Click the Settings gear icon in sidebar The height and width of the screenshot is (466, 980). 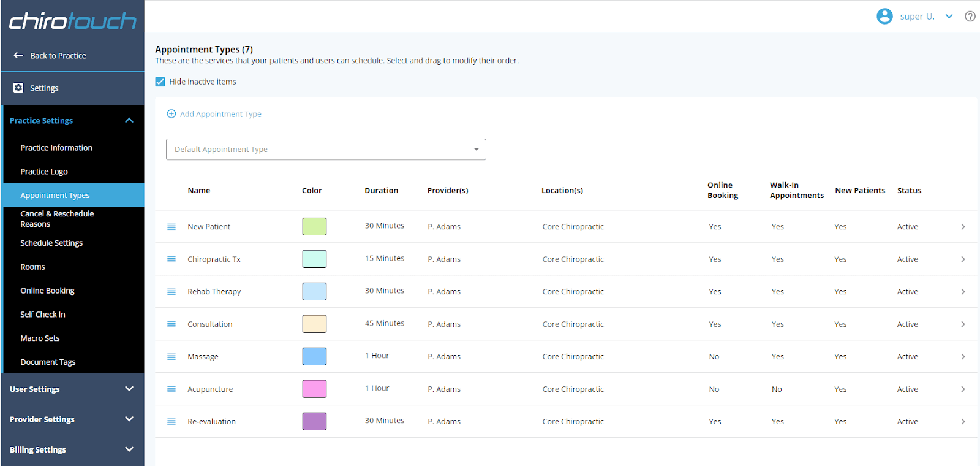18,88
